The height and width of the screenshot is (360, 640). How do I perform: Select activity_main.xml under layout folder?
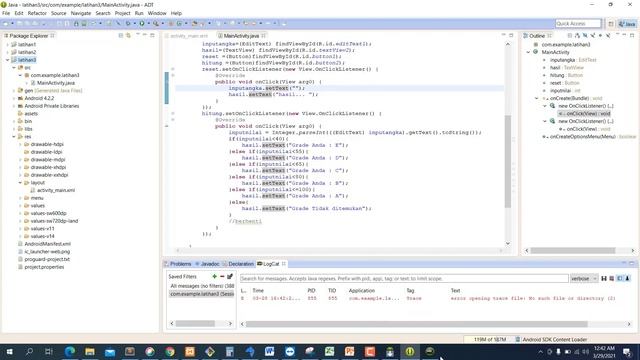[53, 190]
